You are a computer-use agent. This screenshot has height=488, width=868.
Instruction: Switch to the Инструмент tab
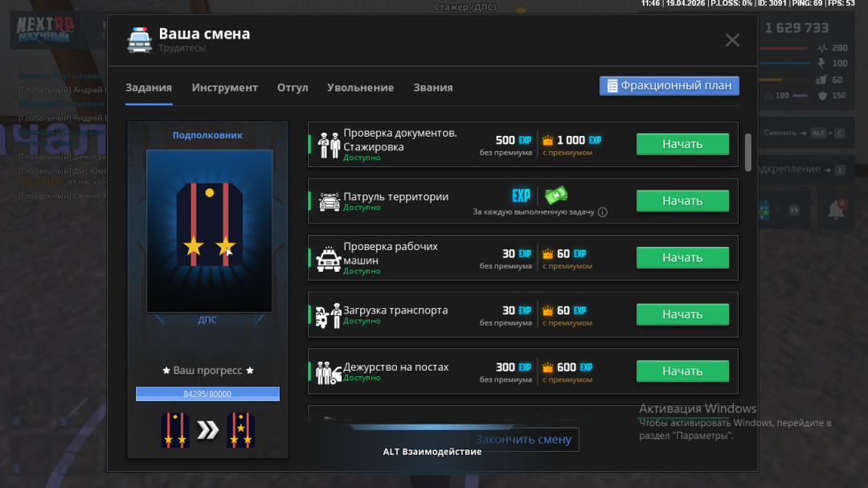[224, 88]
